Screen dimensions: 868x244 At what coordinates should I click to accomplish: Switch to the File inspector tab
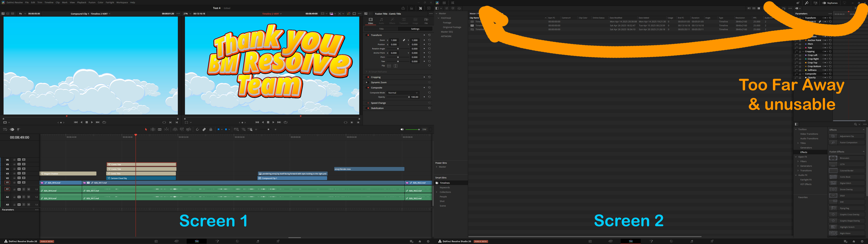426,21
